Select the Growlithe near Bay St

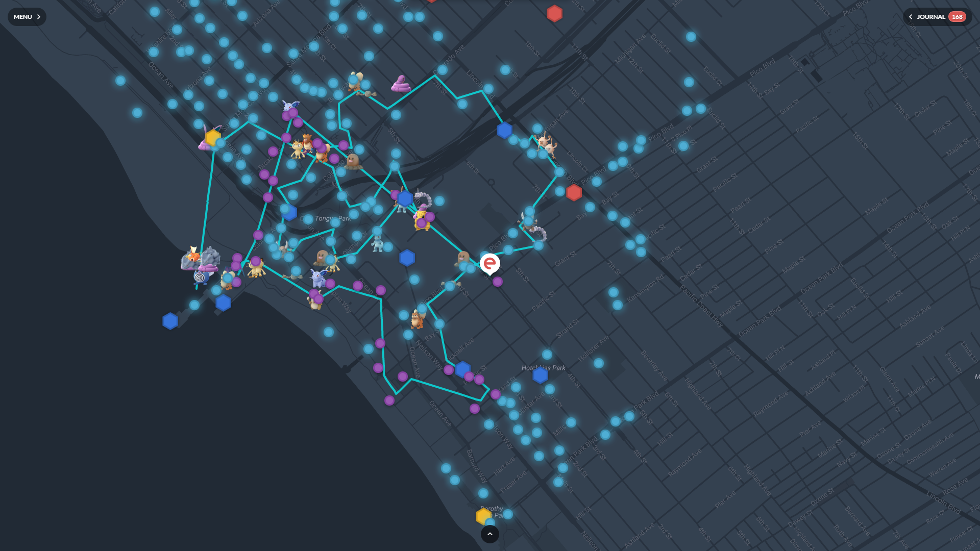coord(418,319)
